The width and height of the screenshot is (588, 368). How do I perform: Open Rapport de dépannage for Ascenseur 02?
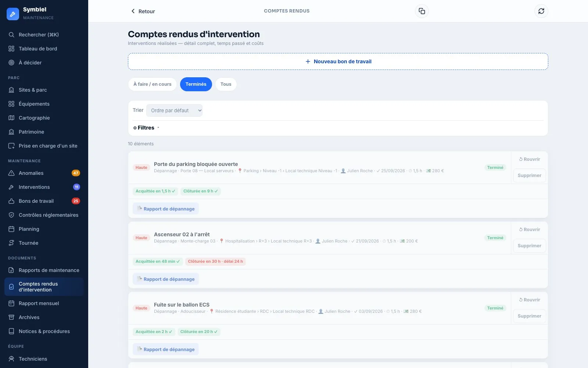pyautogui.click(x=166, y=279)
